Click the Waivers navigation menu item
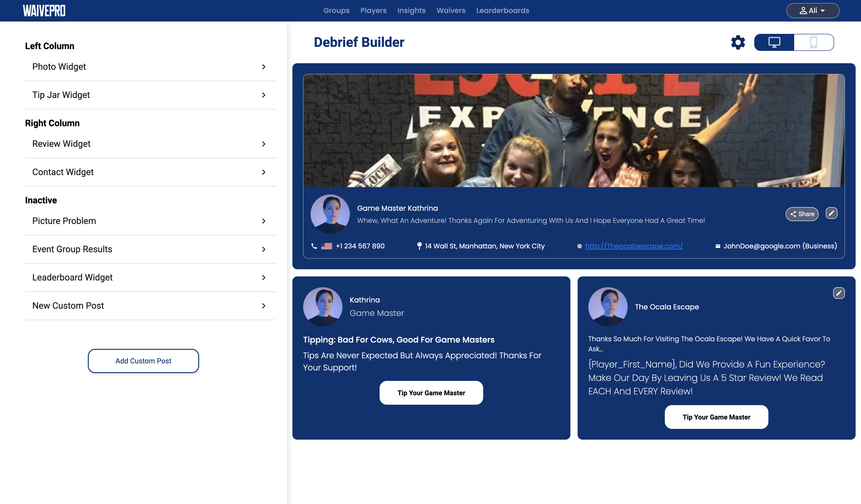 [451, 10]
